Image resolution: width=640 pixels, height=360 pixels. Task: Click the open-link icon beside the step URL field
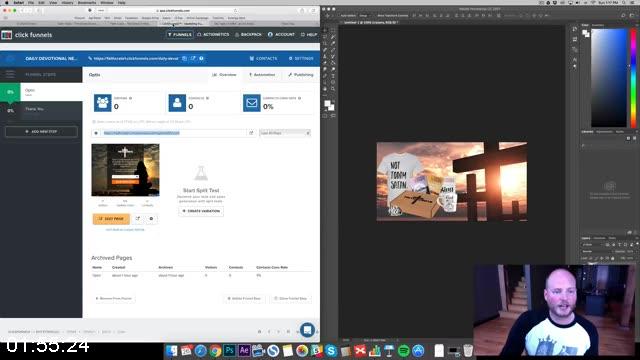pyautogui.click(x=251, y=133)
